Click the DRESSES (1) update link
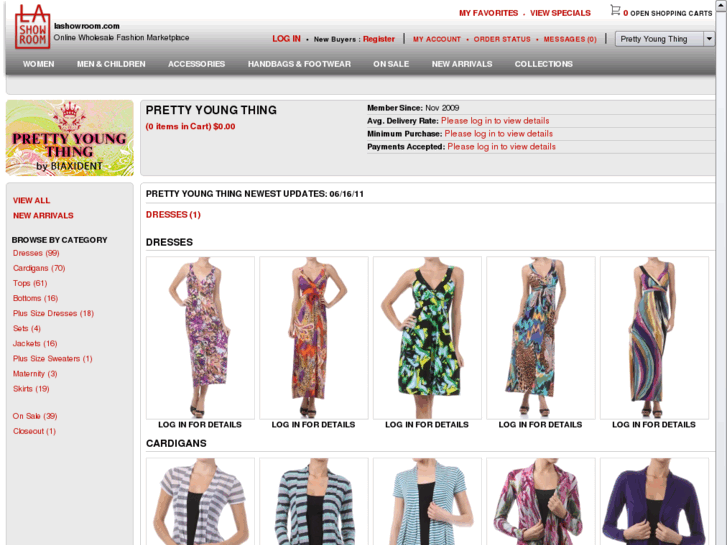727x545 pixels. point(173,215)
